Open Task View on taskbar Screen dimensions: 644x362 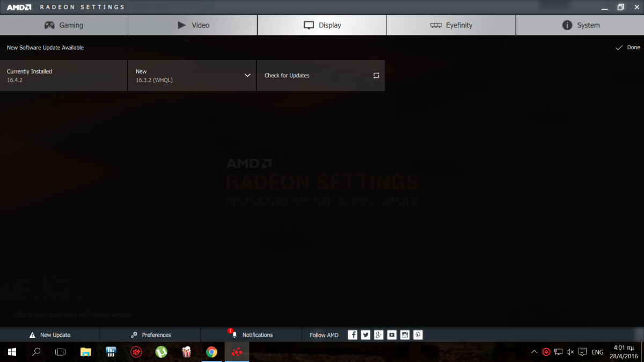[x=61, y=352]
